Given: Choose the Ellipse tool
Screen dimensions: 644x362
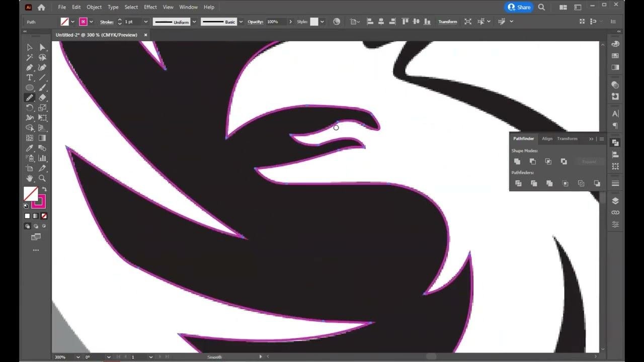Looking at the screenshot, I should (30, 87).
